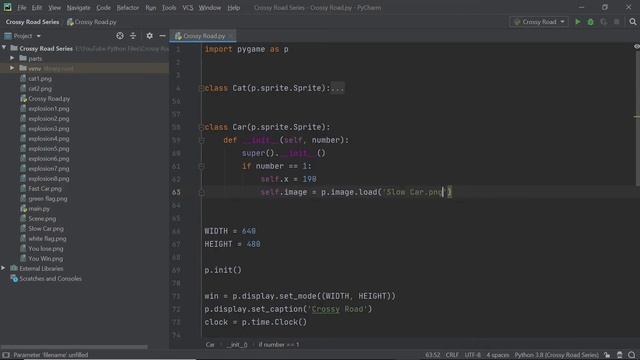Viewport: 640px width, 360px height.
Task: Toggle tool window bars in status bar corner
Action: coord(5,355)
